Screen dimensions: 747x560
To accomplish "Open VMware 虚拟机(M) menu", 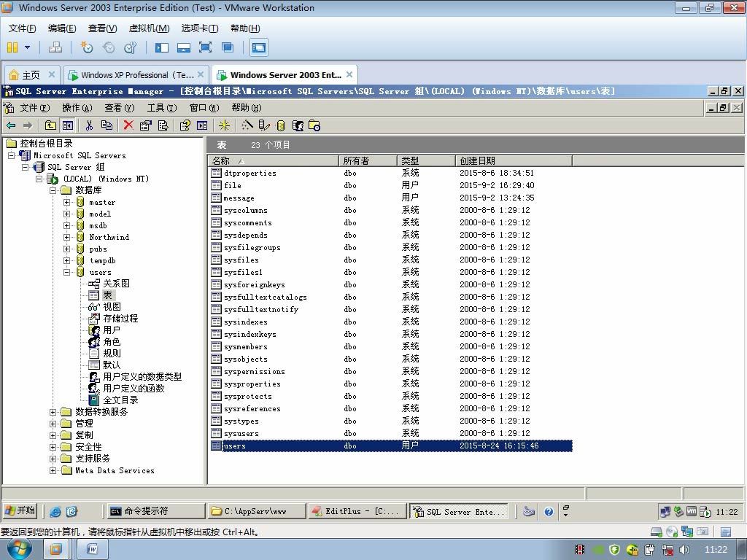I will pos(149,28).
